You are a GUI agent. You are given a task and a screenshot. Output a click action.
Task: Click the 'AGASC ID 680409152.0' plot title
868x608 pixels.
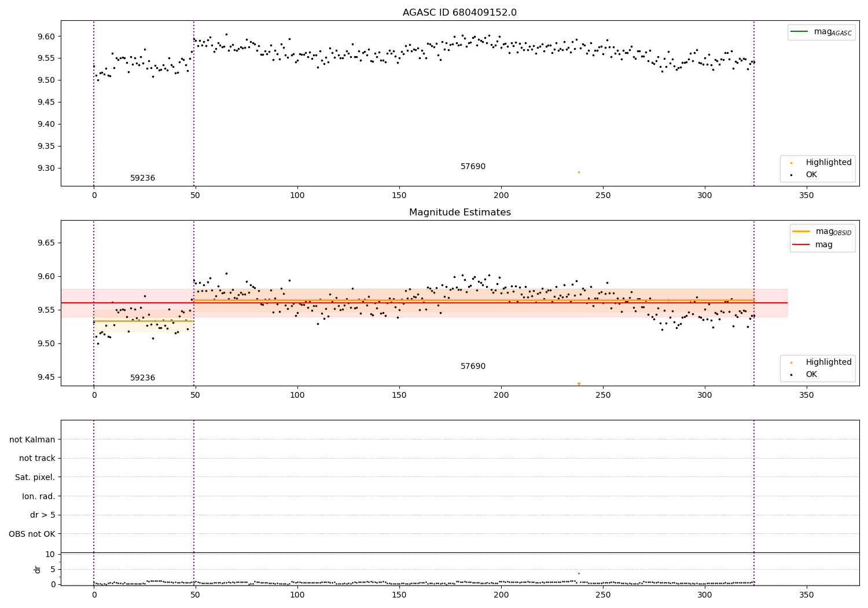pos(459,13)
